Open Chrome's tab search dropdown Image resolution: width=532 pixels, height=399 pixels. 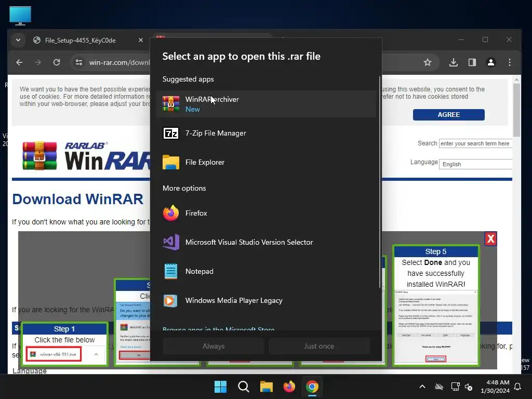tap(18, 40)
